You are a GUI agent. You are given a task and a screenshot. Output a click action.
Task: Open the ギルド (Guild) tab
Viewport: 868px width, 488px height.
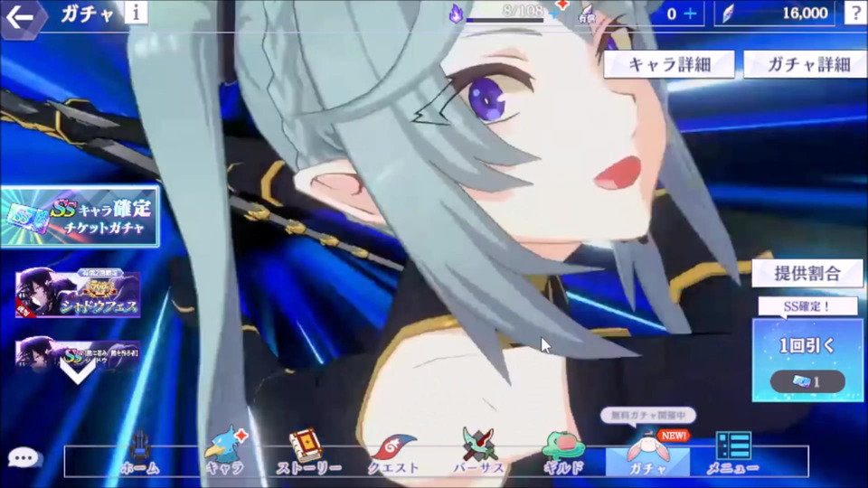563,453
